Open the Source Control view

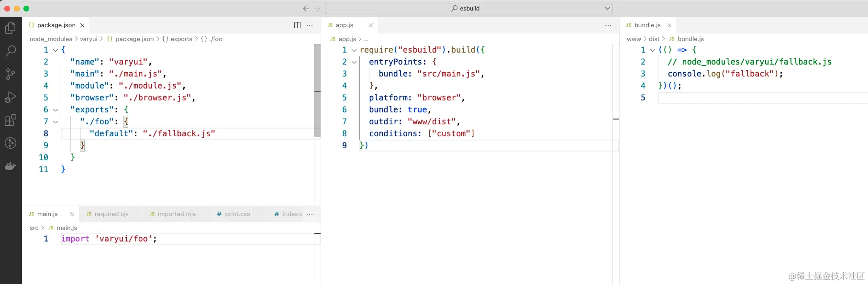pos(11,74)
